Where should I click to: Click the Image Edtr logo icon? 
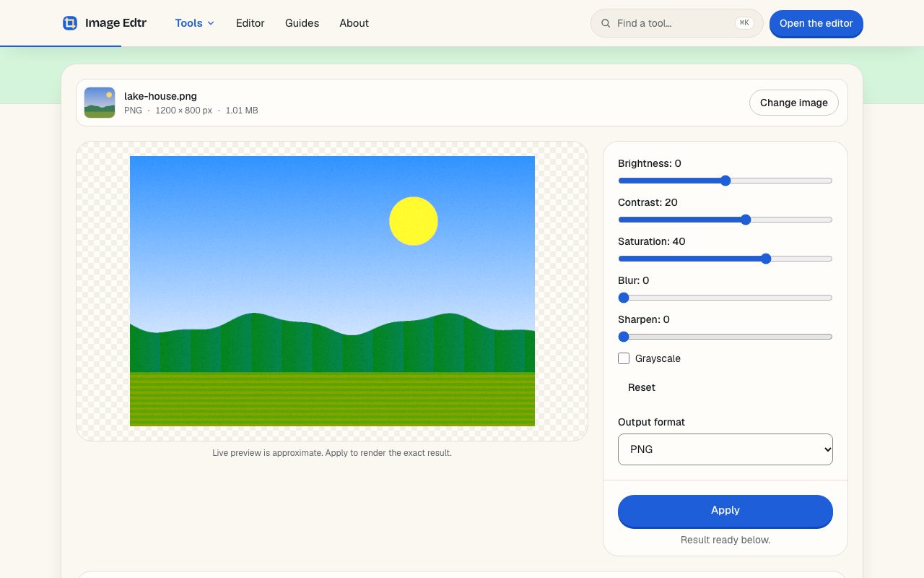pyautogui.click(x=70, y=23)
